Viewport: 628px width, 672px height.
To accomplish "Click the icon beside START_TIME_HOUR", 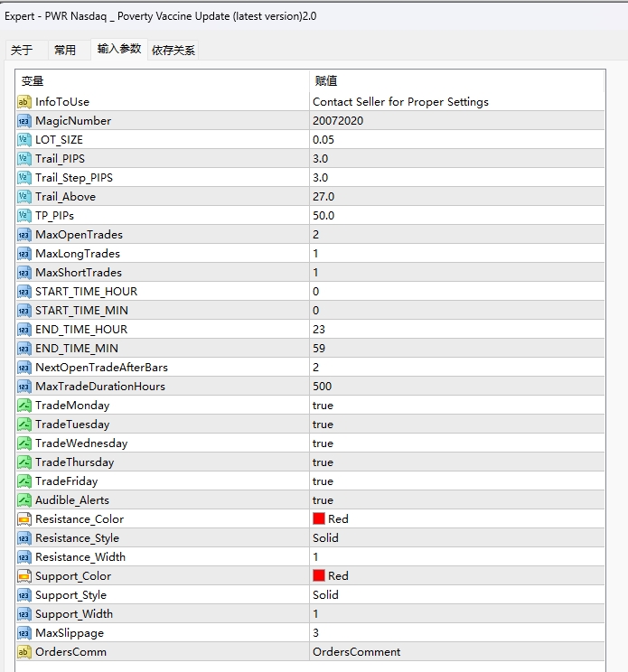I will tap(24, 292).
